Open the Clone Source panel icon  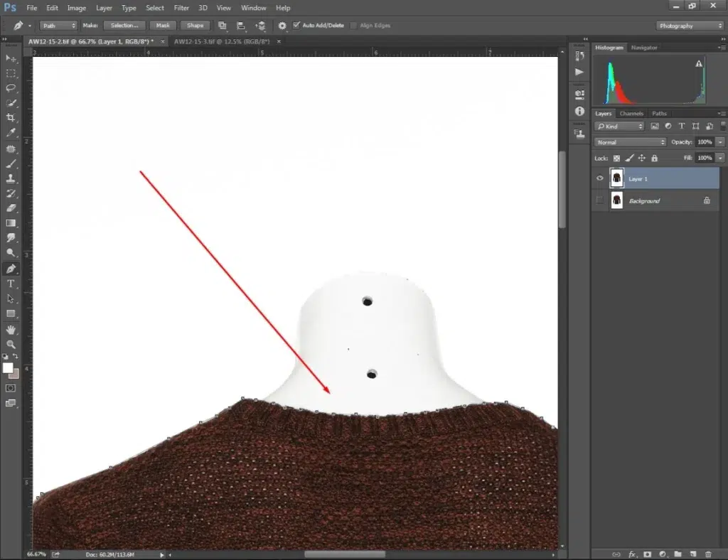coord(579,134)
